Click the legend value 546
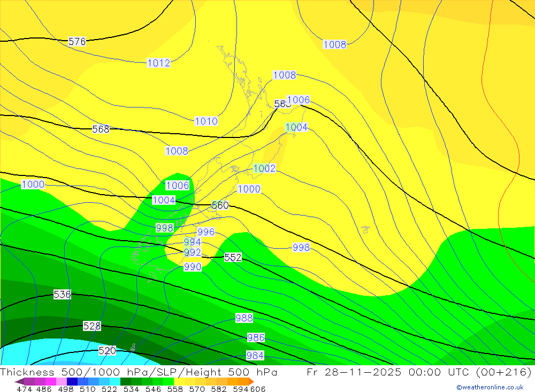This screenshot has width=535, height=392. point(153,389)
